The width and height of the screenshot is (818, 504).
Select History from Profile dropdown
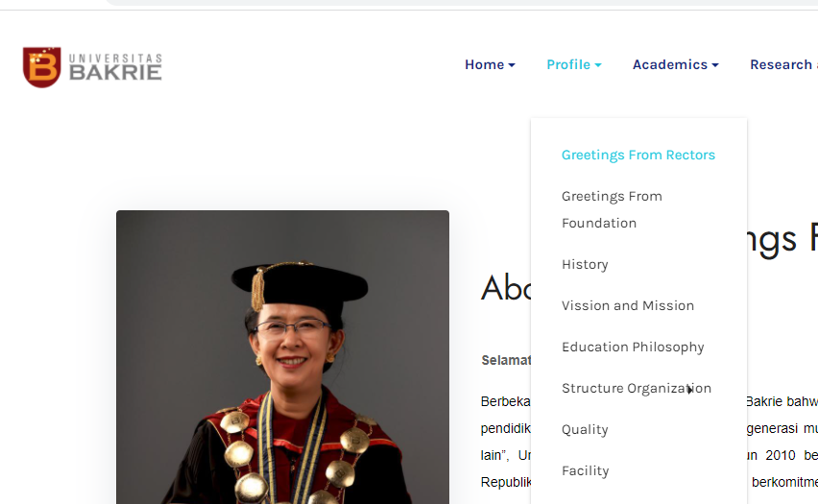[x=585, y=264]
